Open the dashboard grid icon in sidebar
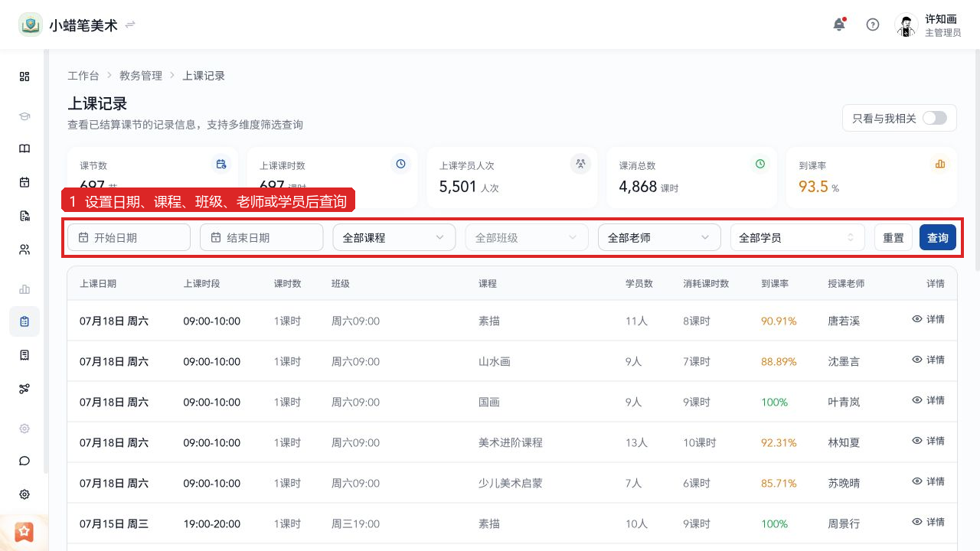The height and width of the screenshot is (551, 980). coord(24,77)
